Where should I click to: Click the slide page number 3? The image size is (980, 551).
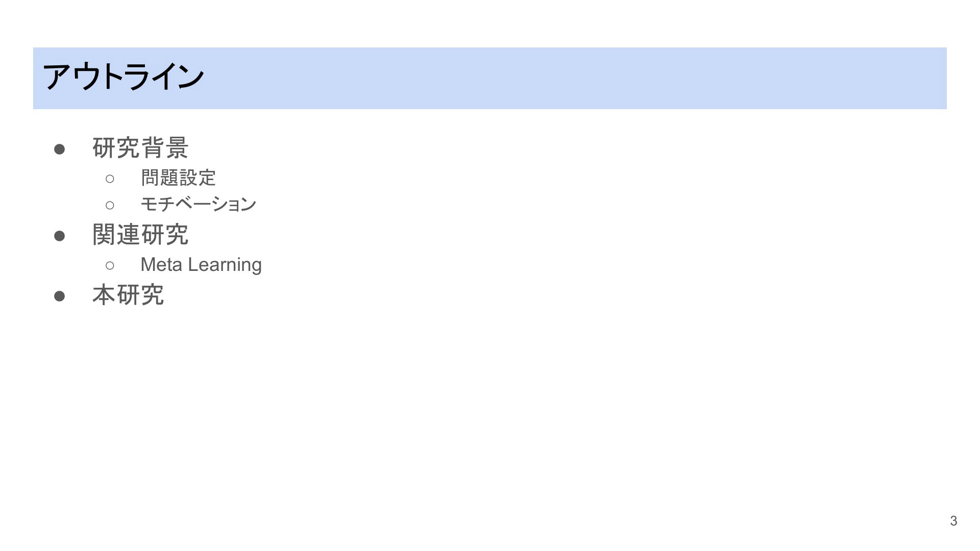click(953, 520)
